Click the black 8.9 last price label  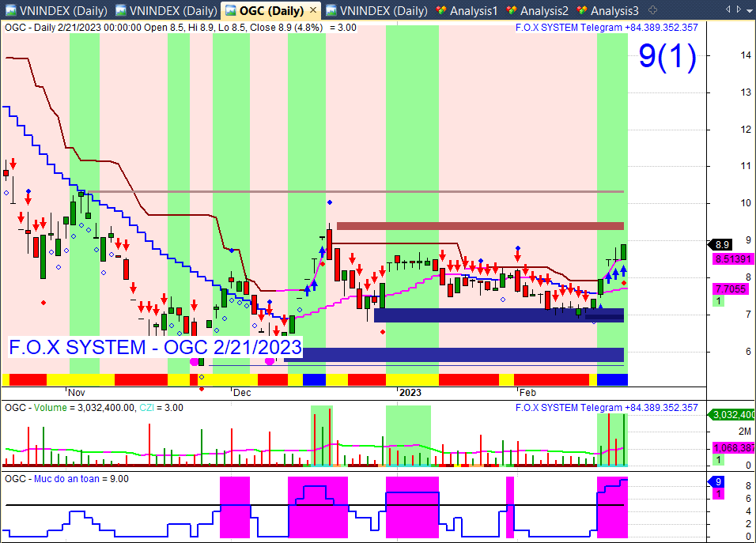pyautogui.click(x=721, y=245)
